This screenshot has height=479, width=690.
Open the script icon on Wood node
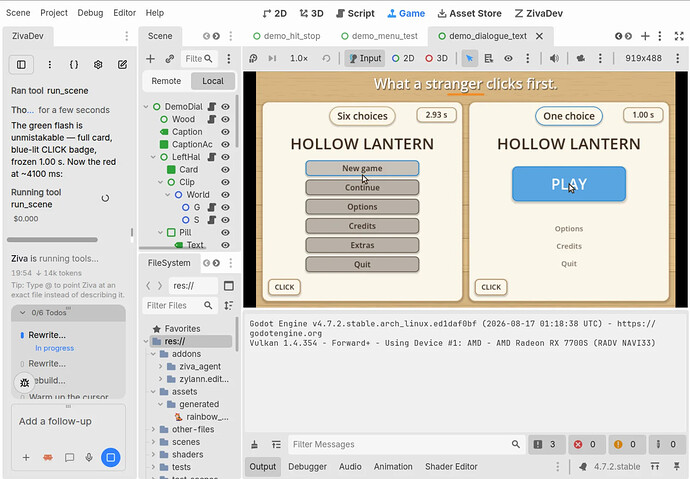pos(212,119)
